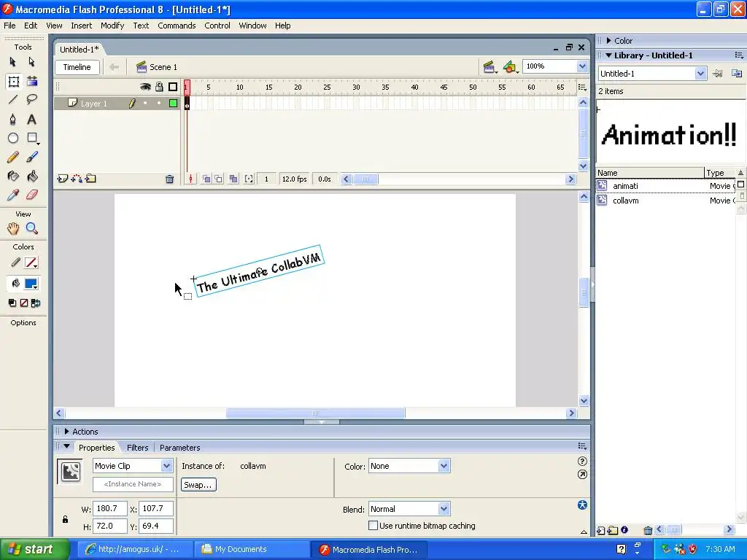This screenshot has width=747, height=560.
Task: Select the Subselection tool
Action: [32, 62]
